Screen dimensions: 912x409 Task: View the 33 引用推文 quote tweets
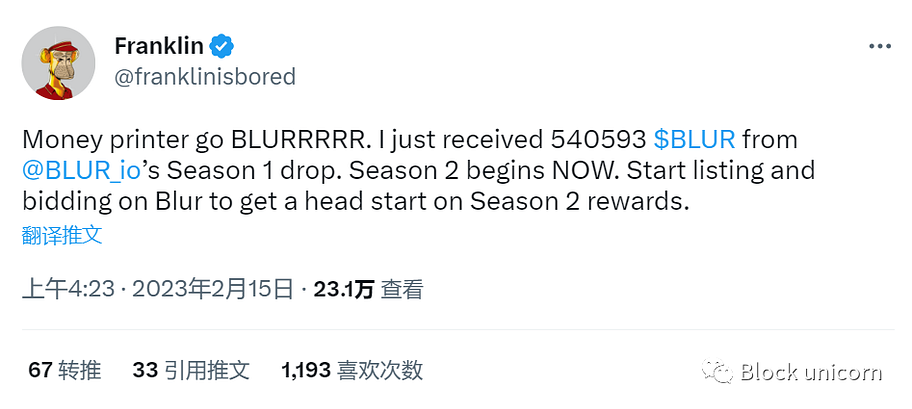coord(191,370)
